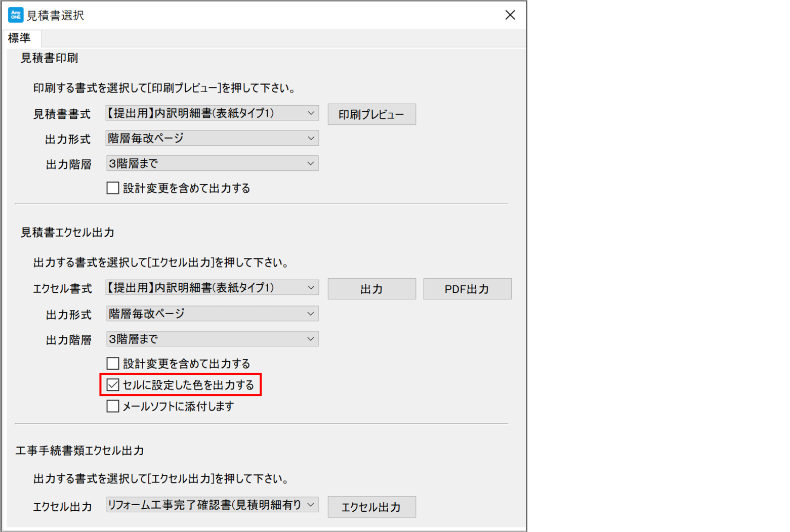Click the 印刷プレビュー button

pyautogui.click(x=371, y=115)
